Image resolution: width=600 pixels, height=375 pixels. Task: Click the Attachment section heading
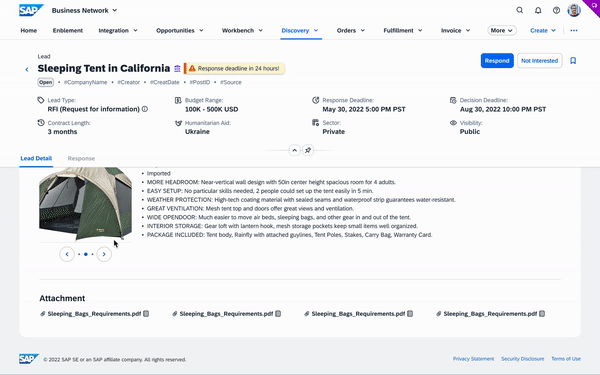(62, 298)
